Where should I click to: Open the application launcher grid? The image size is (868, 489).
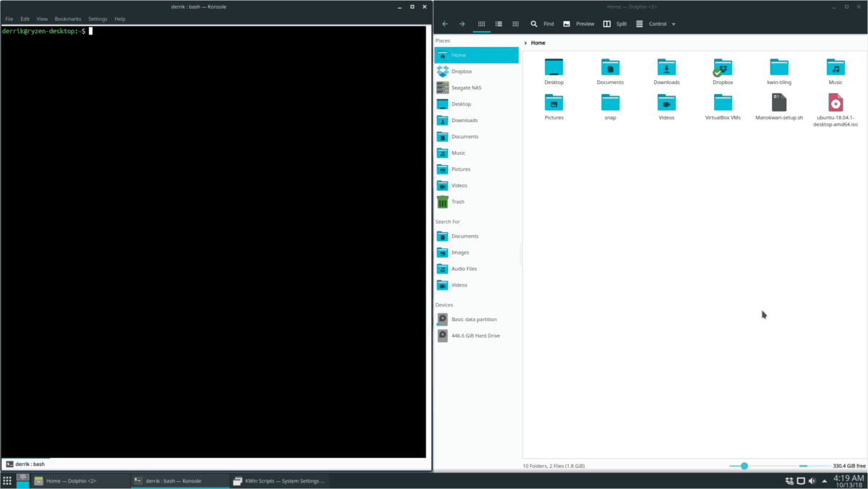[x=7, y=480]
